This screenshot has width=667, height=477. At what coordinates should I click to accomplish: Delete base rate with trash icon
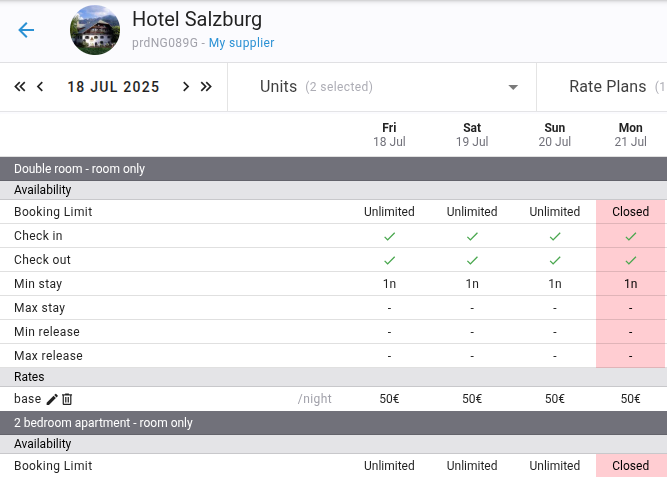[67, 399]
